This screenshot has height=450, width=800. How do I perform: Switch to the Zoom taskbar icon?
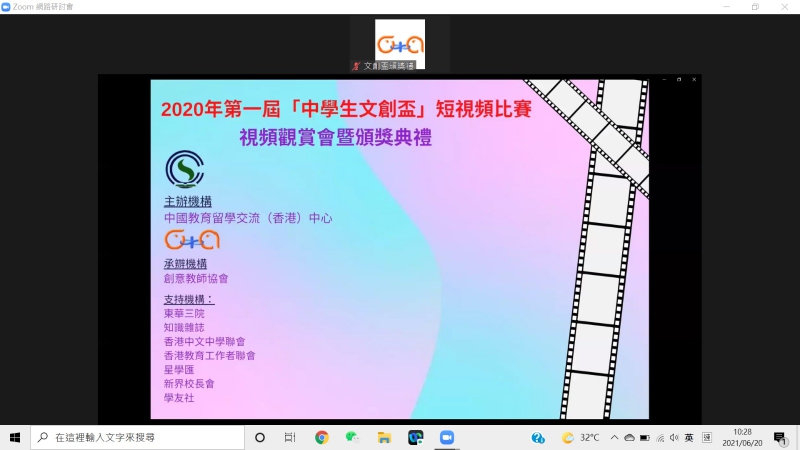(x=447, y=437)
